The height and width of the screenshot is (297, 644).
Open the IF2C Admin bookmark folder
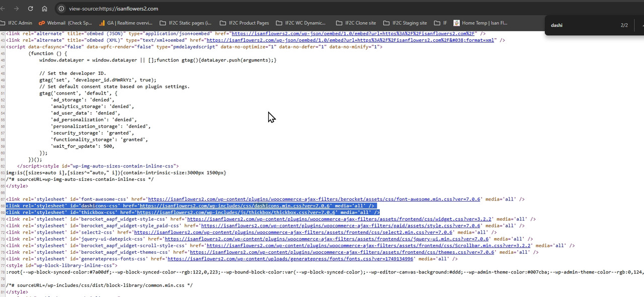16,23
